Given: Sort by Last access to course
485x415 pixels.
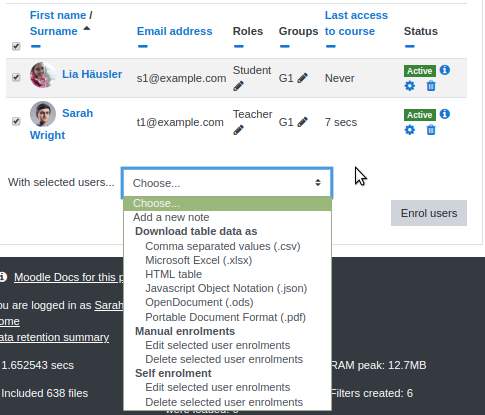Looking at the screenshot, I should click(x=356, y=23).
